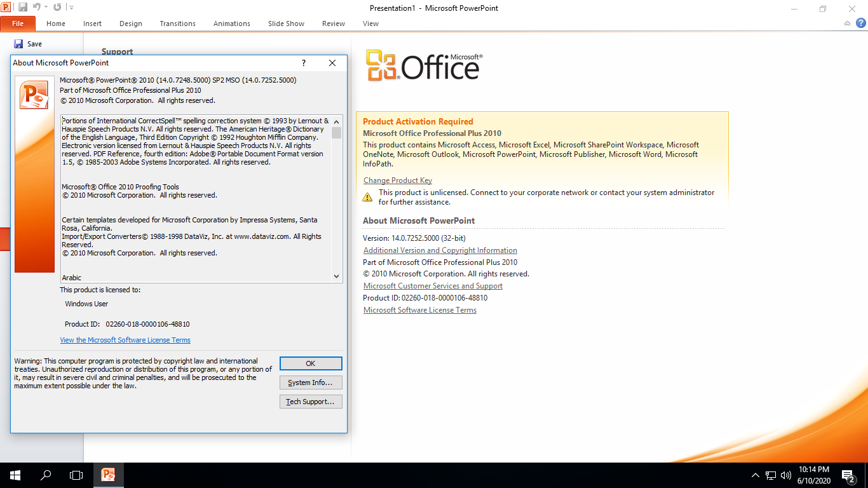Click the Support heading in backstage
This screenshot has width=868, height=488.
[x=118, y=51]
